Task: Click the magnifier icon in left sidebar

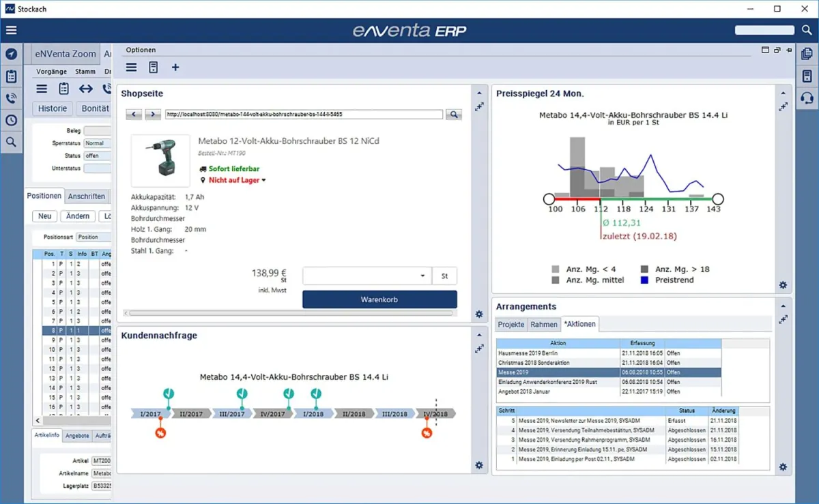Action: click(11, 142)
